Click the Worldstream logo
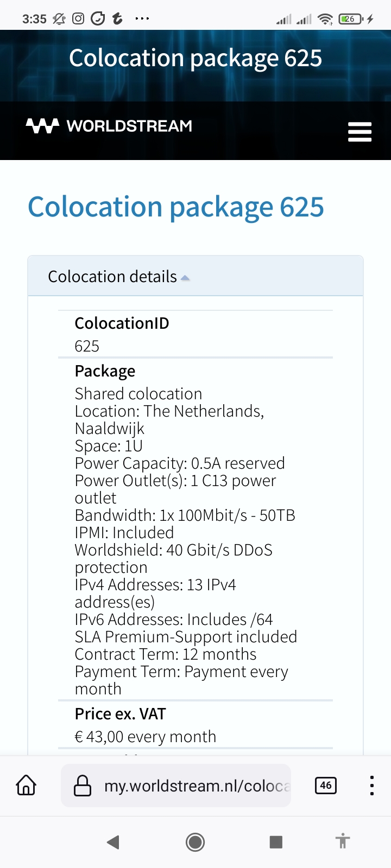The height and width of the screenshot is (868, 391). click(109, 126)
